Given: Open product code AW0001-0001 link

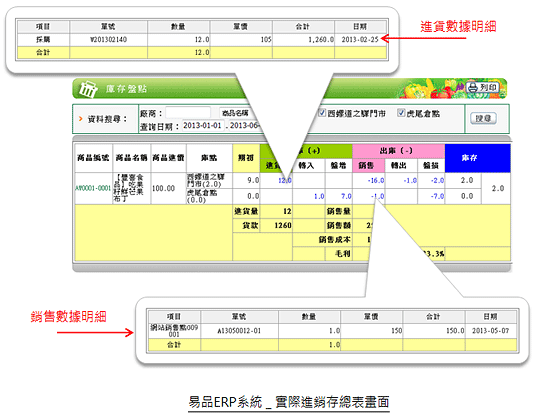Looking at the screenshot, I should (x=93, y=188).
